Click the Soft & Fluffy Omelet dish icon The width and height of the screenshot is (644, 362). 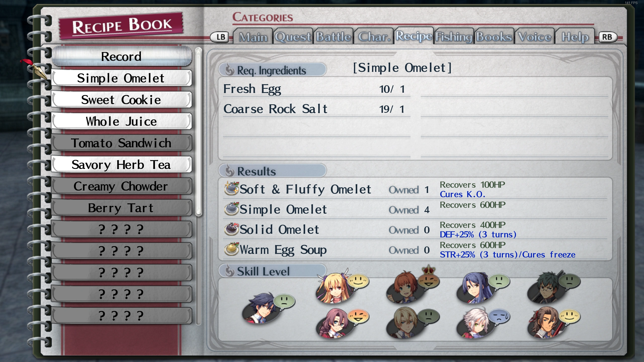231,189
